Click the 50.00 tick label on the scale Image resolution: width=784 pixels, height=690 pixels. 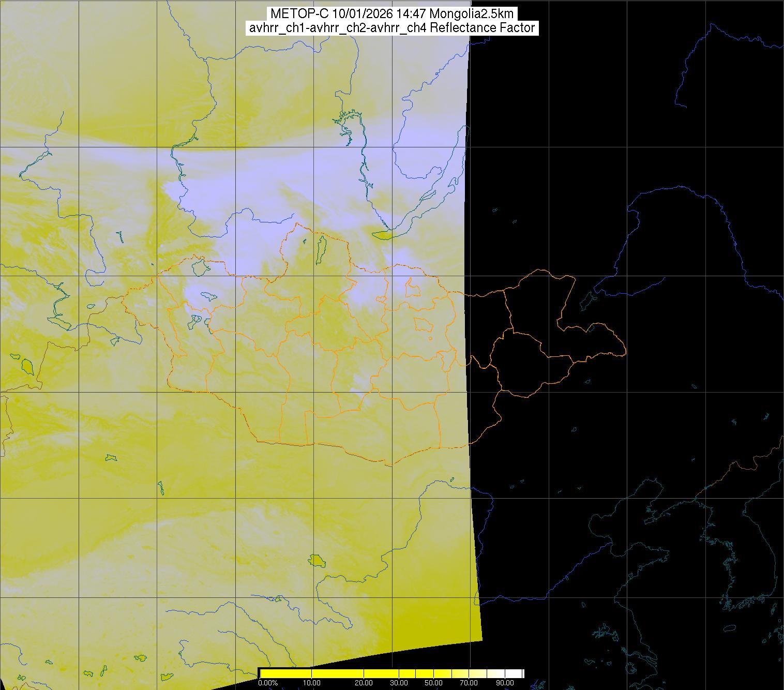tap(433, 683)
